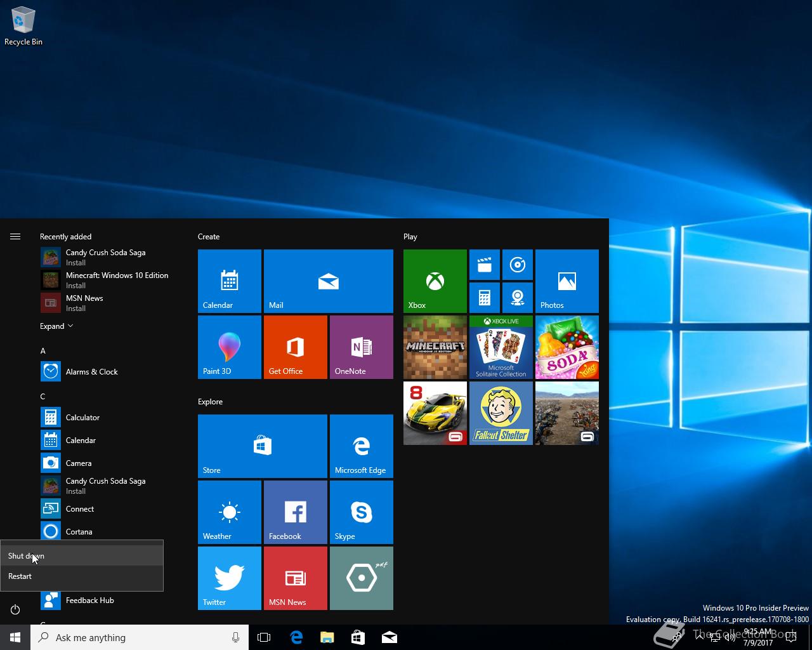
Task: Click the People icon in system tray
Action: point(678,637)
